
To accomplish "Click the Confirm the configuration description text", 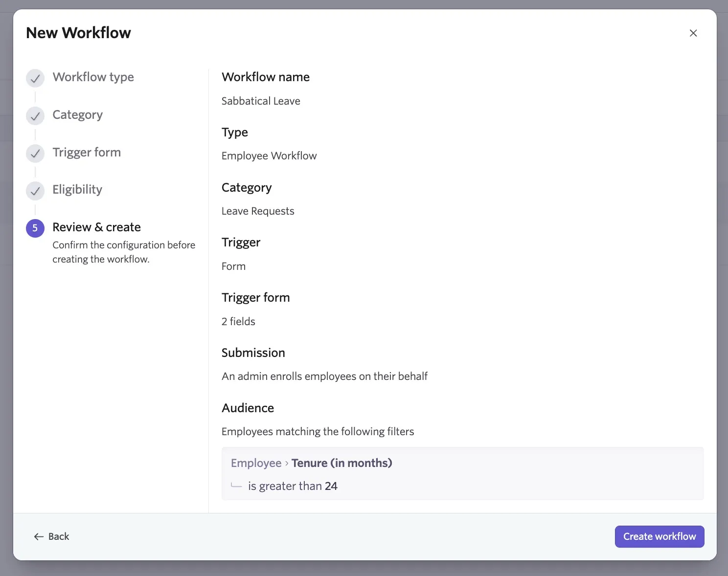I will pyautogui.click(x=124, y=252).
